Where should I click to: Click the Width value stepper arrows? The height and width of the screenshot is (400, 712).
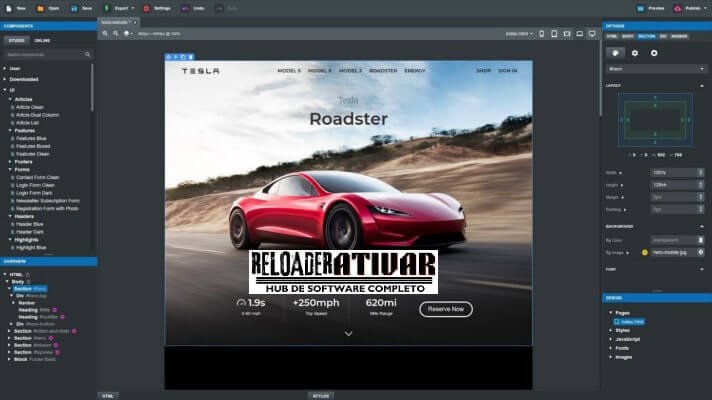coord(701,173)
